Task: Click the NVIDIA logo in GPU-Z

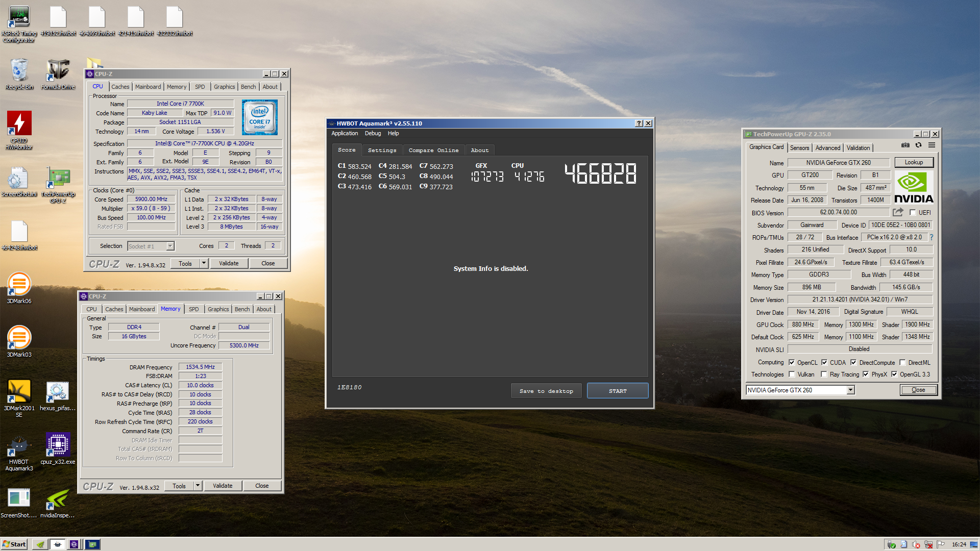Action: click(x=914, y=187)
